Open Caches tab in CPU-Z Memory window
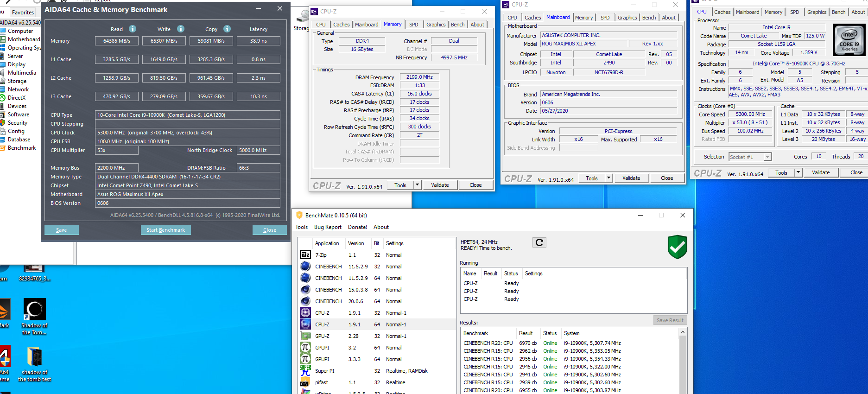 pos(341,25)
